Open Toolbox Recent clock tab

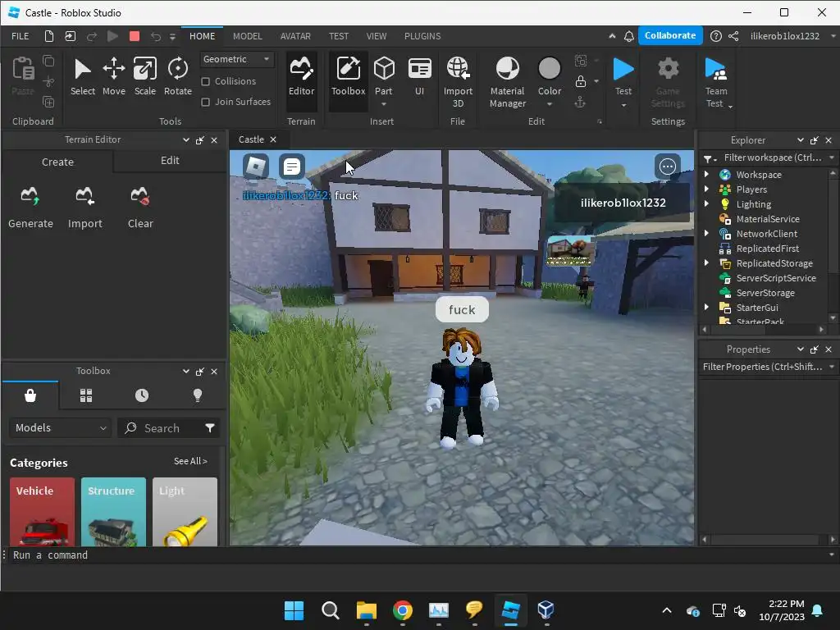[x=141, y=395]
